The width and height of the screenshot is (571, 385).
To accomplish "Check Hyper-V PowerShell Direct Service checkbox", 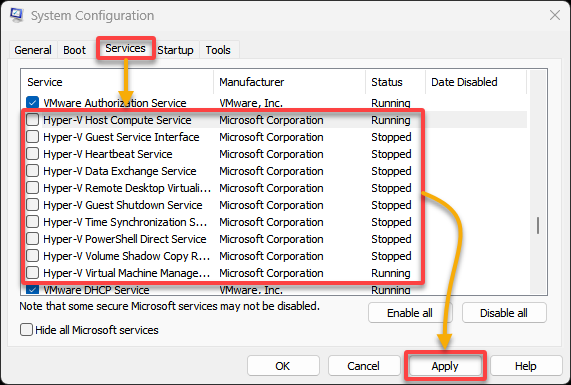I will click(x=32, y=239).
